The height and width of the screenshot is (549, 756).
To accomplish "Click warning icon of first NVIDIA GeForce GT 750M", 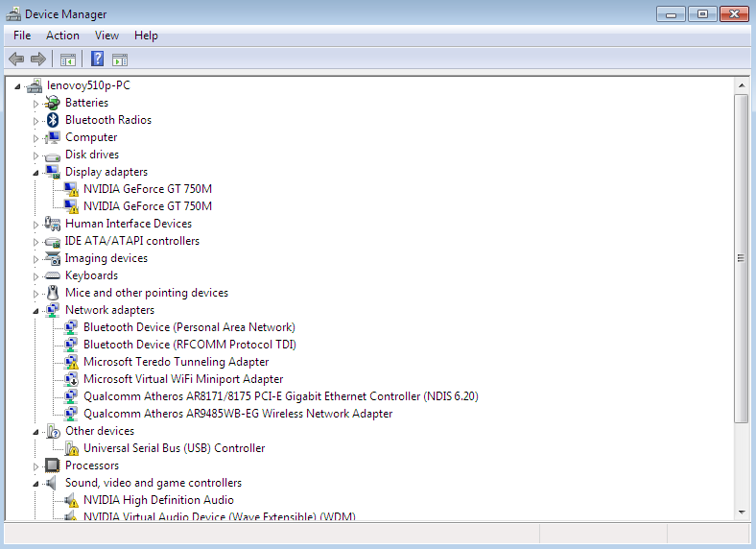I will tap(71, 189).
